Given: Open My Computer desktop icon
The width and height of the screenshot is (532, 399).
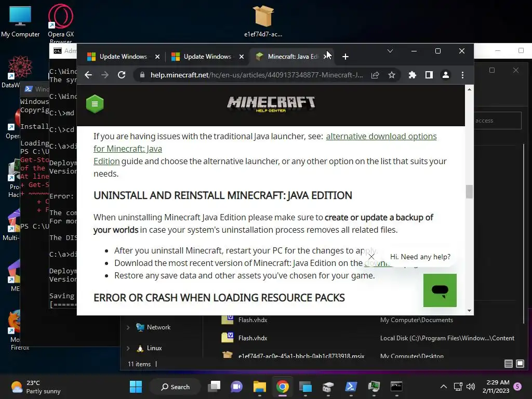Looking at the screenshot, I should (x=20, y=21).
